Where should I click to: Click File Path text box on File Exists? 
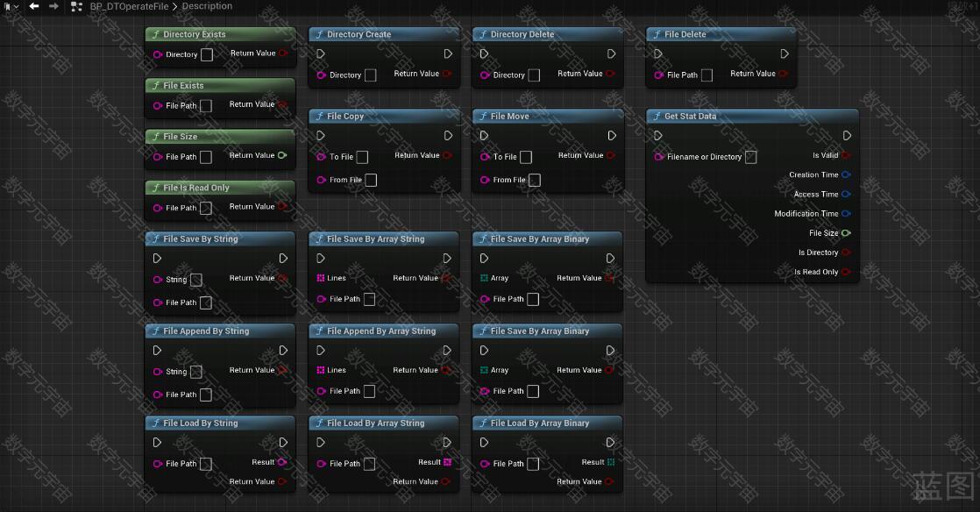[x=206, y=106]
